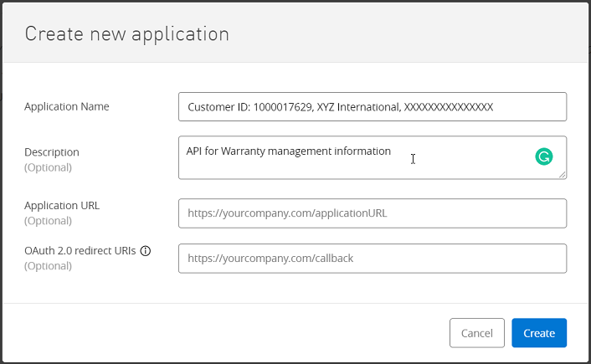Click the resize handle of the Description textarea
The image size is (591, 364).
point(563,175)
